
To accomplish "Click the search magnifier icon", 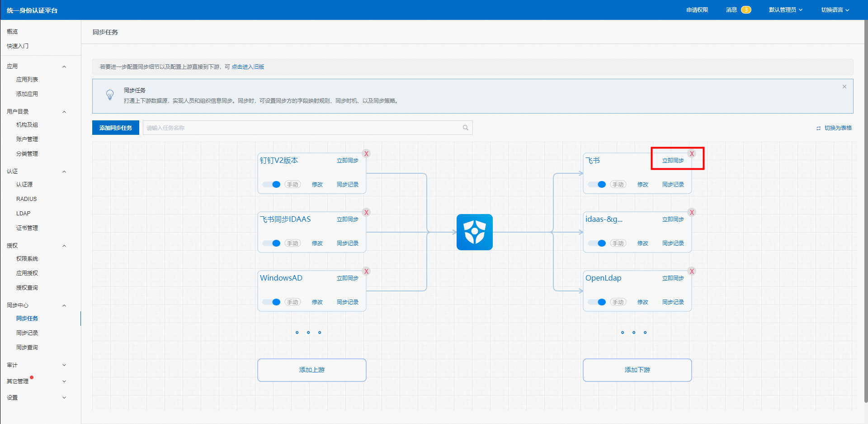I will point(465,128).
